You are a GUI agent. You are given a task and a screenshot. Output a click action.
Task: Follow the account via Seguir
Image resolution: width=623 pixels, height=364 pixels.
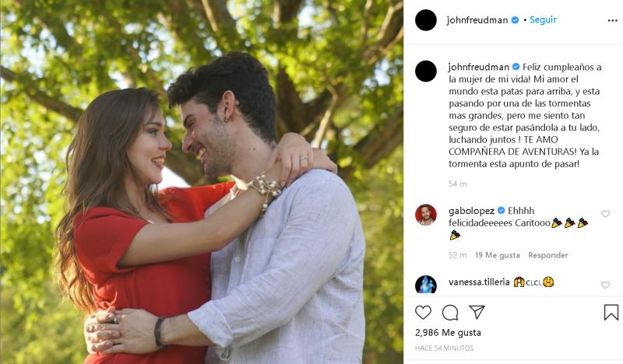(543, 20)
